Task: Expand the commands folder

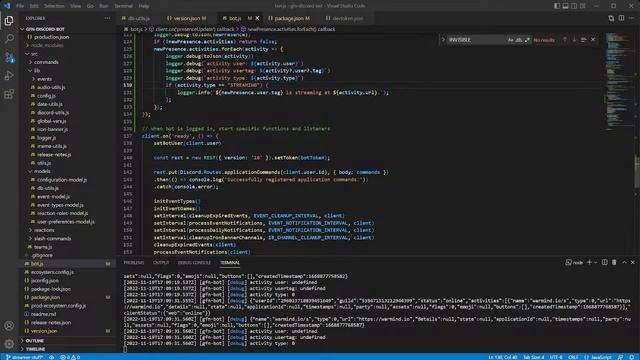Action: [x=46, y=62]
